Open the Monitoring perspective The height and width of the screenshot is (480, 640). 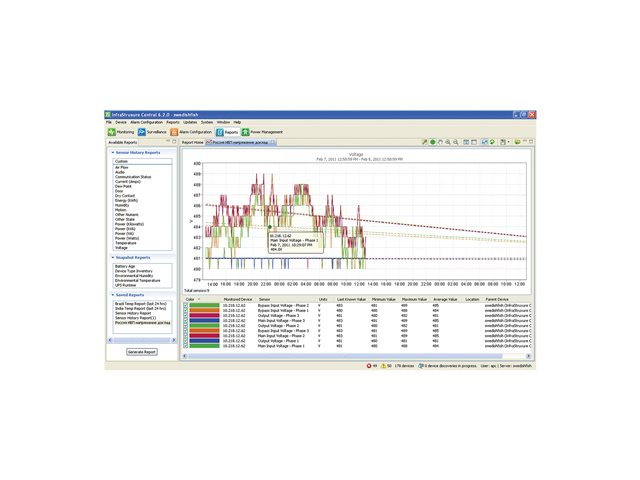(x=121, y=131)
